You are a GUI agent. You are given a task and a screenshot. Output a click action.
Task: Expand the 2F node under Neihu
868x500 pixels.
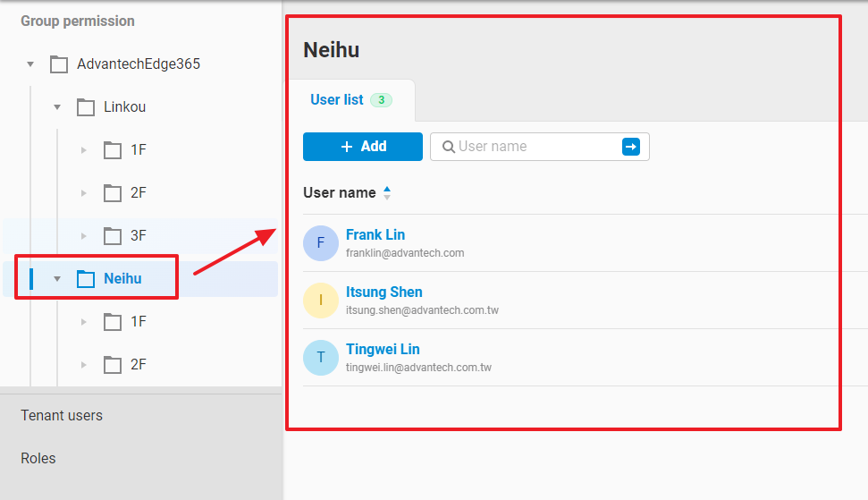pyautogui.click(x=84, y=365)
